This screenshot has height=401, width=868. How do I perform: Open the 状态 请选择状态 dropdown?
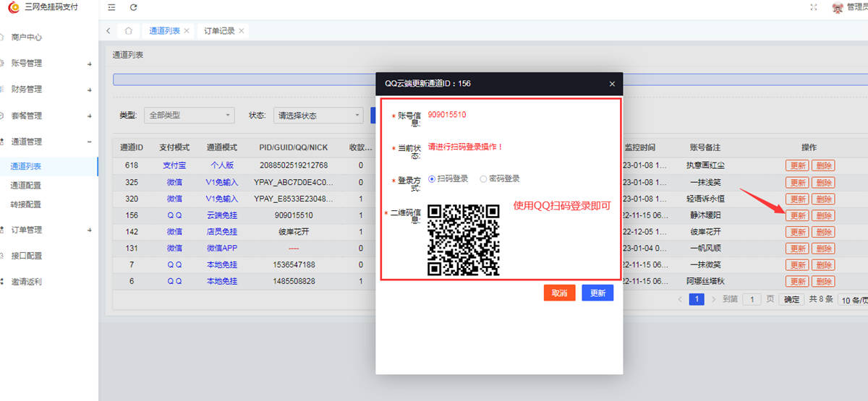(x=318, y=115)
